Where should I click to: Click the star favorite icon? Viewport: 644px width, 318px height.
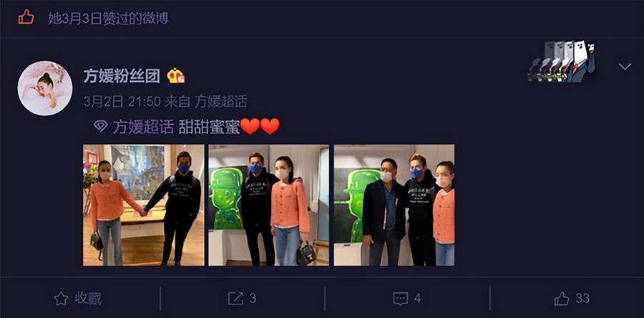61,299
